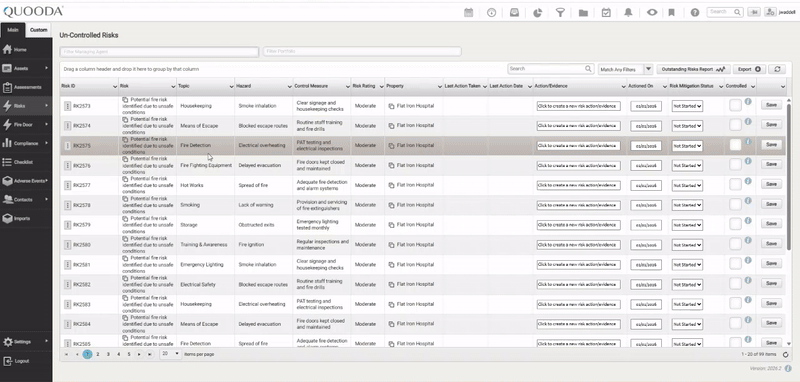Click the row menu icon for RK2573
Image resolution: width=800 pixels, height=382 pixels.
pyautogui.click(x=67, y=106)
